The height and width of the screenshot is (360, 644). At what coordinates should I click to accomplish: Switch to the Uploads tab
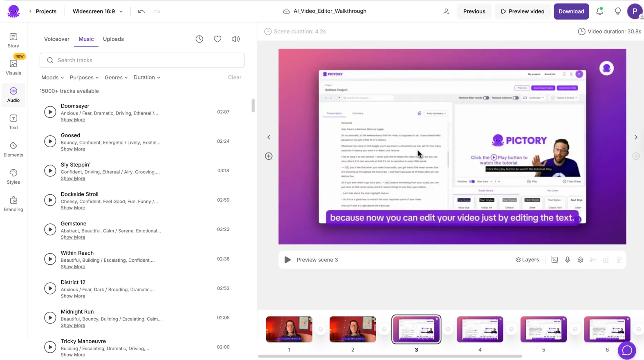(x=113, y=39)
